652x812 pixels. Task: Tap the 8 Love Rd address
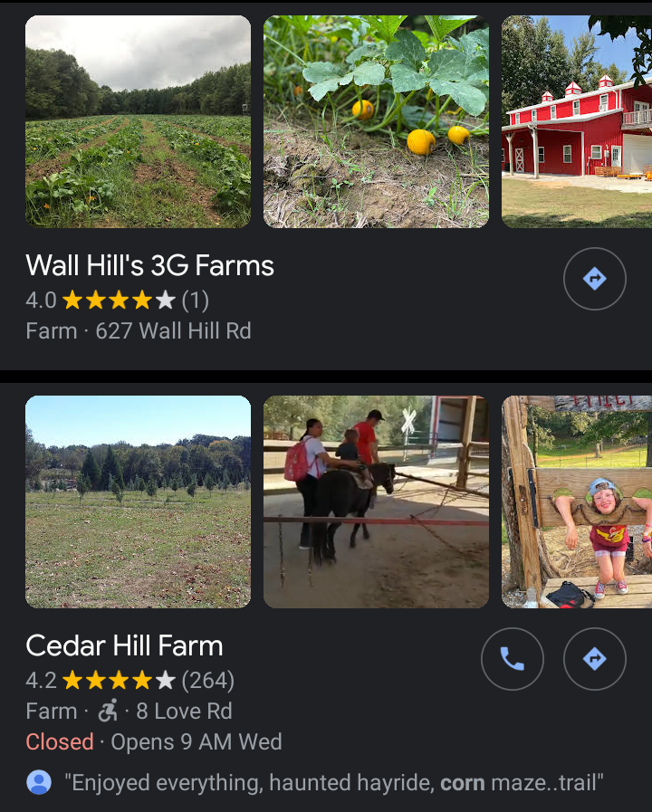coord(184,712)
